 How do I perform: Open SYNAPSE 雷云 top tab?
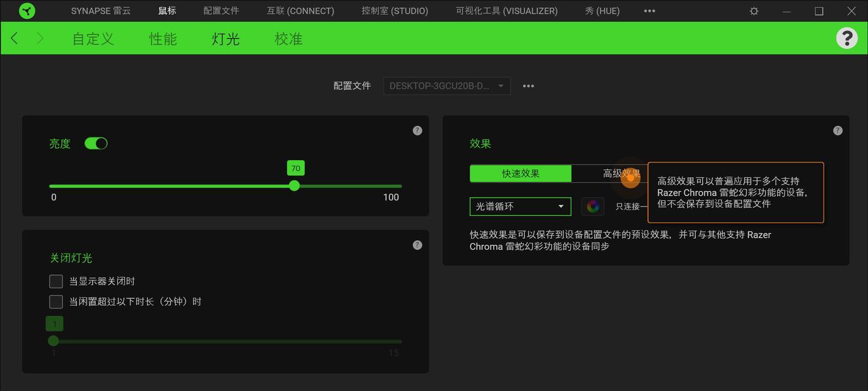tap(101, 11)
